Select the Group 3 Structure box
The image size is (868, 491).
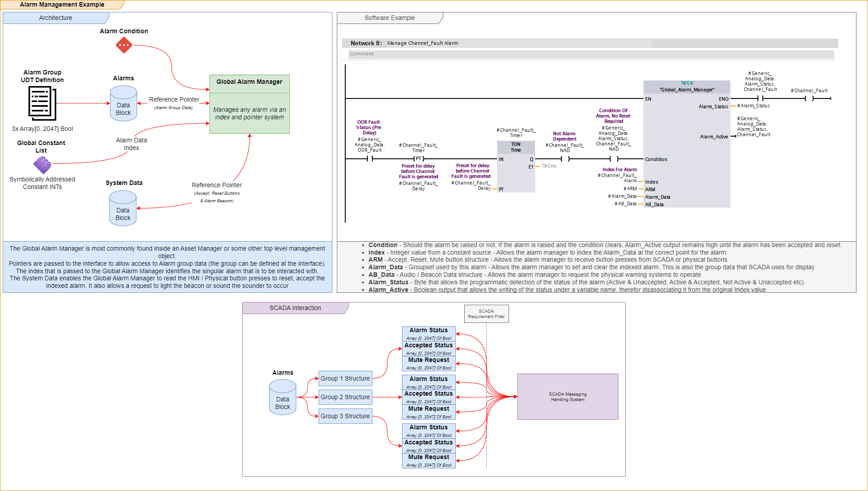point(345,416)
